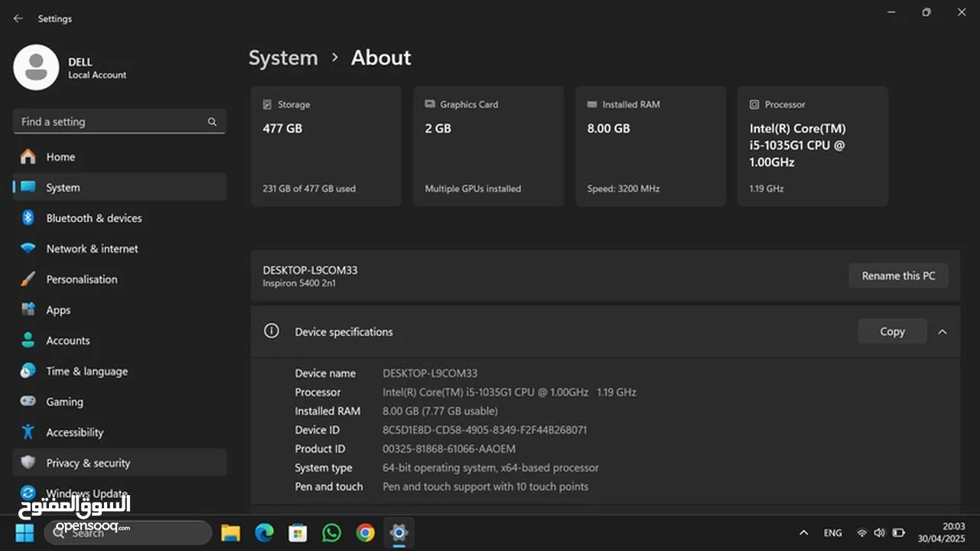
Task: Open the Graphics Card 2 GB card
Action: point(488,146)
